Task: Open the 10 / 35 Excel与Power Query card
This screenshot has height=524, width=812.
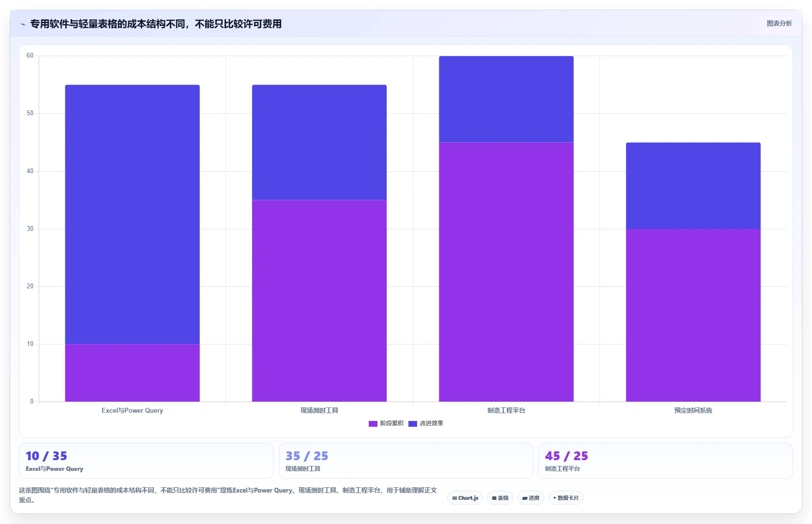Action: pos(146,461)
